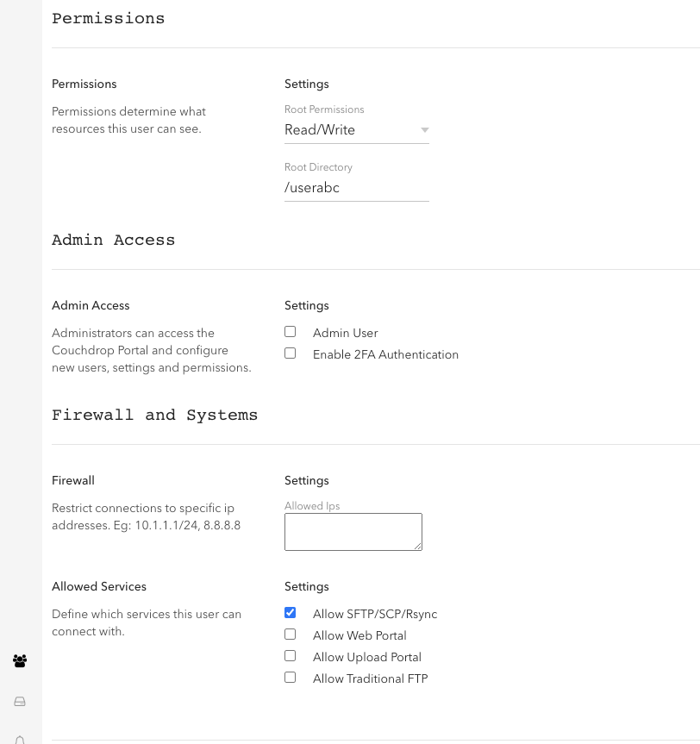Click the Firewall and Systems heading
Viewport: 700px width, 744px height.
pyautogui.click(x=155, y=415)
